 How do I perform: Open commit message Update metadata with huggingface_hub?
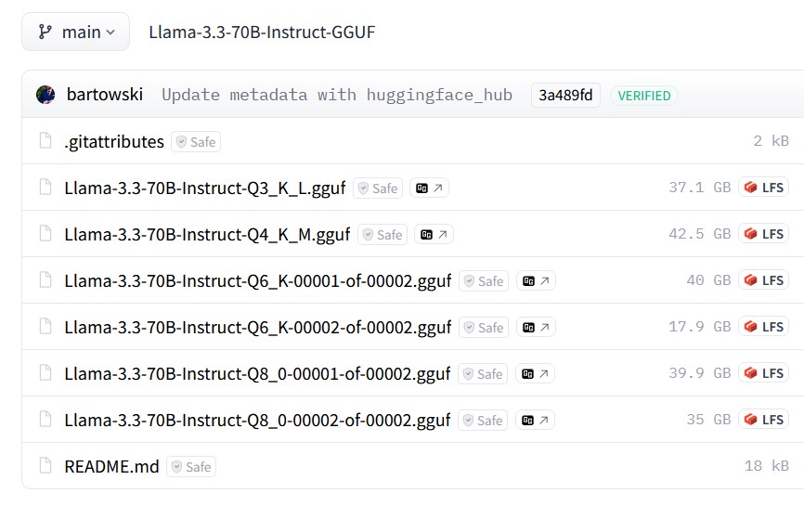(337, 95)
